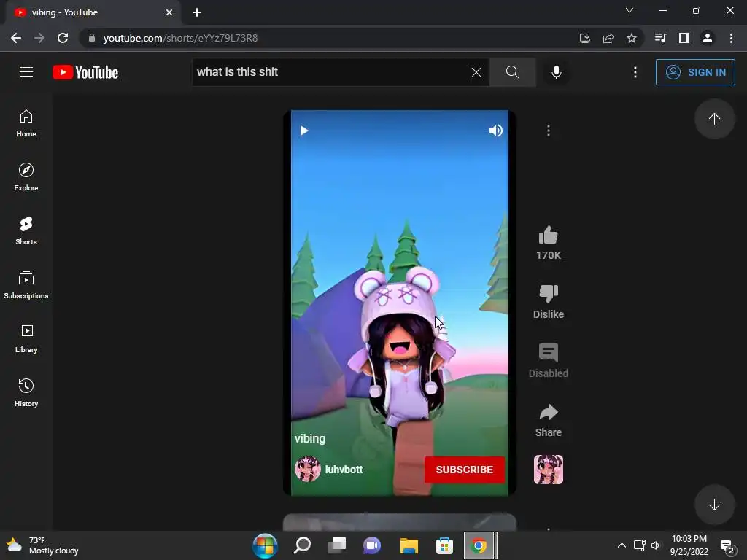Open taskbar search

point(302,545)
